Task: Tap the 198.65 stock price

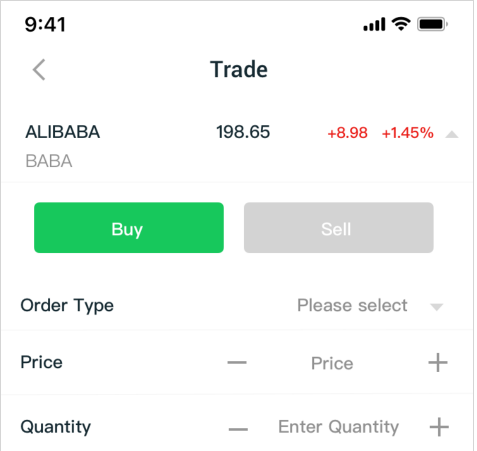Action: pyautogui.click(x=243, y=132)
